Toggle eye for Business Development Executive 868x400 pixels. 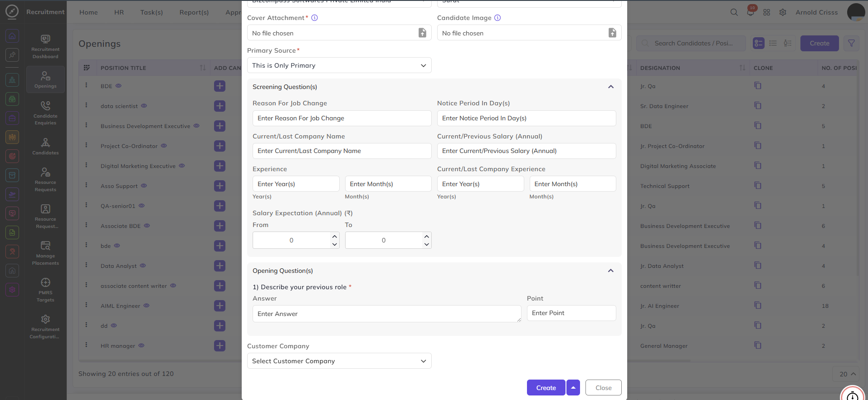196,125
